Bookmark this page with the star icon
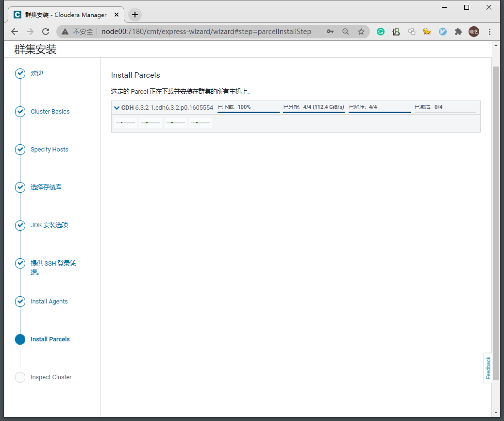This screenshot has height=421, width=504. (x=361, y=32)
